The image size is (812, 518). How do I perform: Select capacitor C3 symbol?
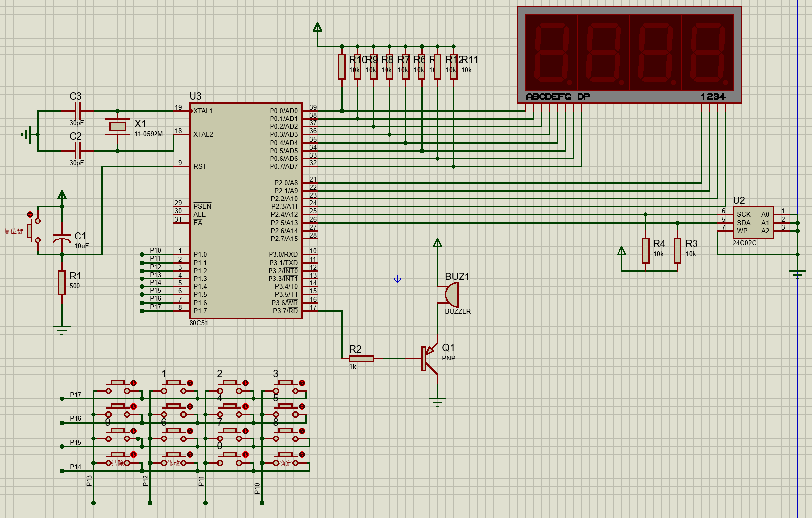(77, 111)
